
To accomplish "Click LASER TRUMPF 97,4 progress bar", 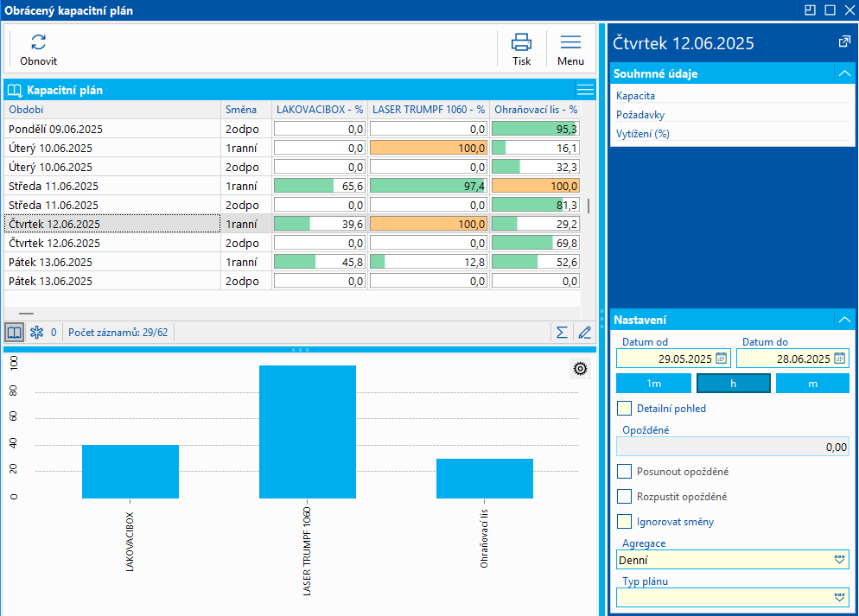I will pos(429,186).
